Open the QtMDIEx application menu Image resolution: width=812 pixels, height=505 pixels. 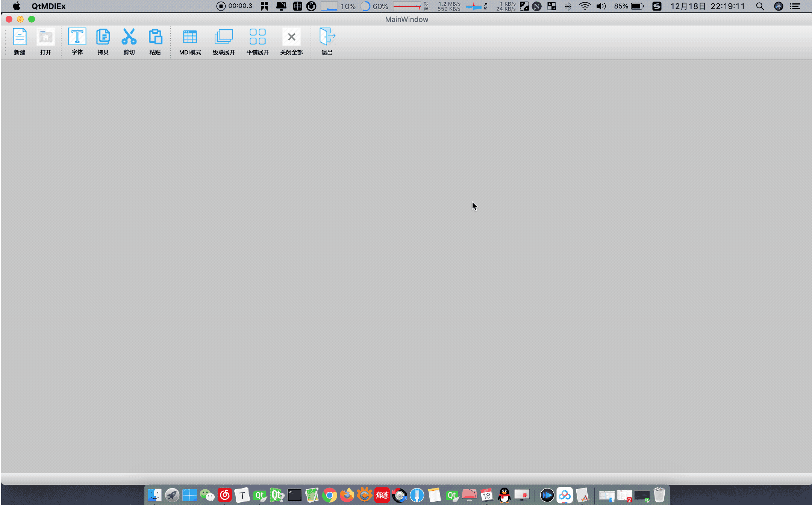pyautogui.click(x=48, y=6)
